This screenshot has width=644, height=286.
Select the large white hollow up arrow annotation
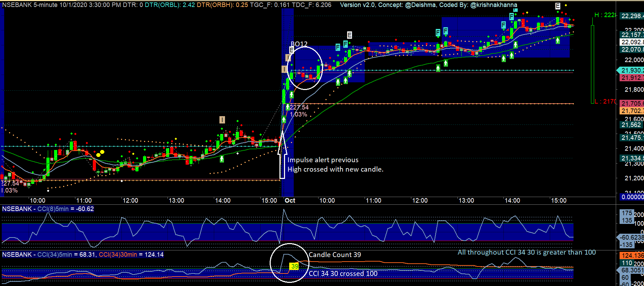[283, 155]
